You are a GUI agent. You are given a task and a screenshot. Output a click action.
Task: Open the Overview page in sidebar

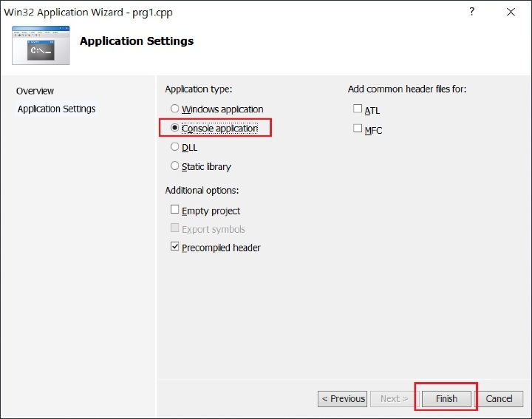(x=35, y=91)
